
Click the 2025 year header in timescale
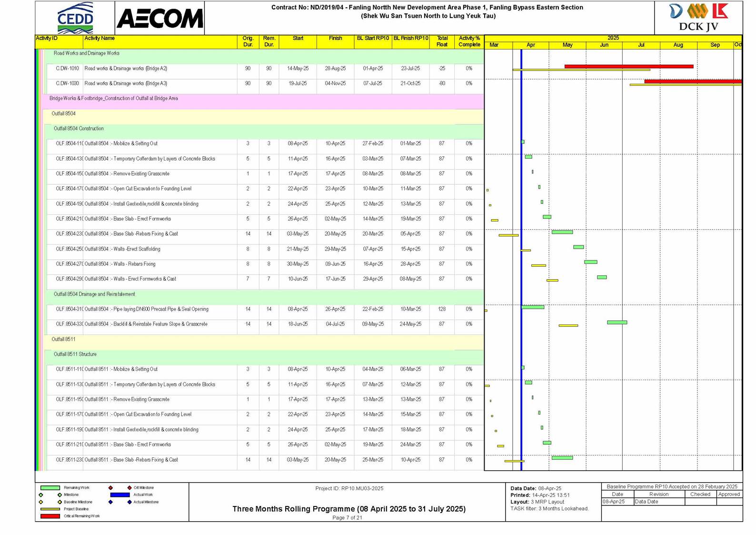[x=613, y=38]
